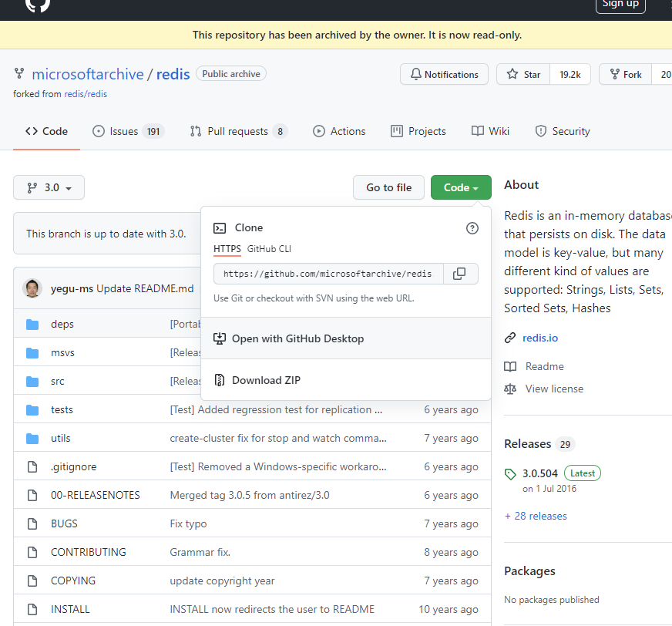This screenshot has width=672, height=626.
Task: Click the book icon next to Readme
Action: [510, 367]
